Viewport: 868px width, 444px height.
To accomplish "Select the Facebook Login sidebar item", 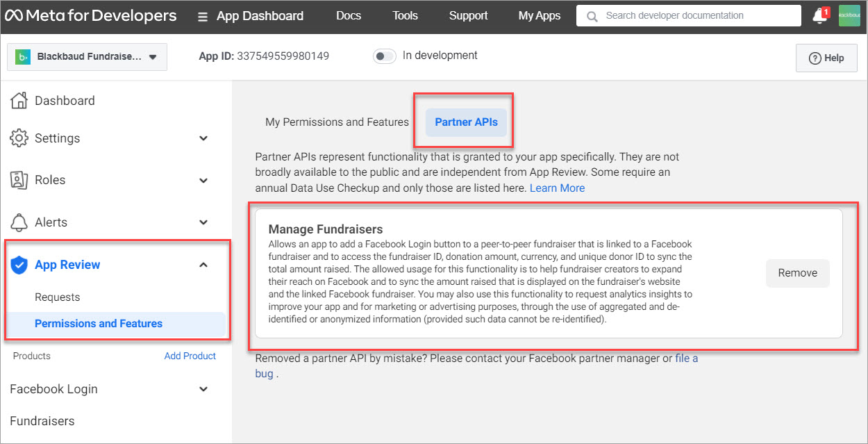I will 53,389.
